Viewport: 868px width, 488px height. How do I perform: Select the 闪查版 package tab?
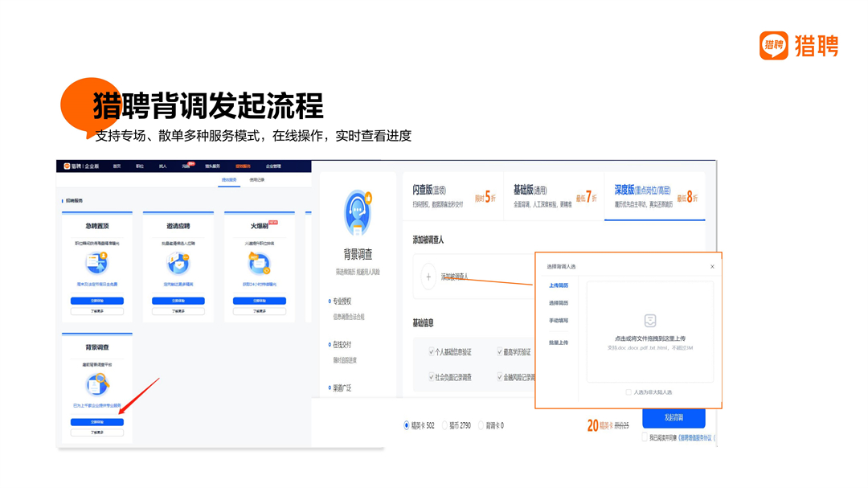pos(453,197)
